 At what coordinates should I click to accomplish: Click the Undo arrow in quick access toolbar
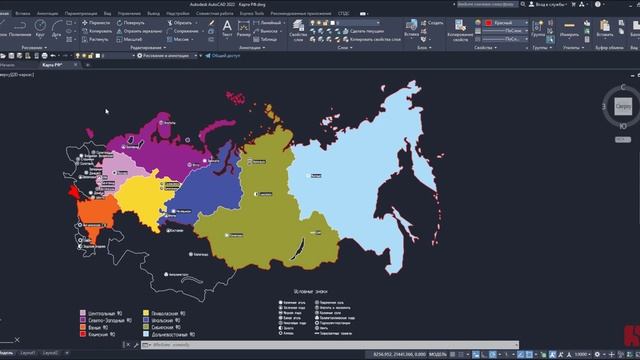tap(53, 56)
